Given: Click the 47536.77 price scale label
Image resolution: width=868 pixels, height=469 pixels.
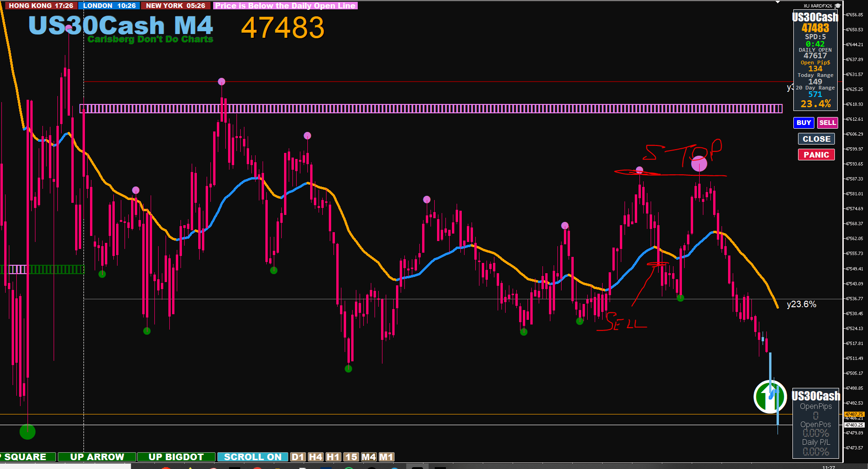Looking at the screenshot, I should [x=854, y=298].
